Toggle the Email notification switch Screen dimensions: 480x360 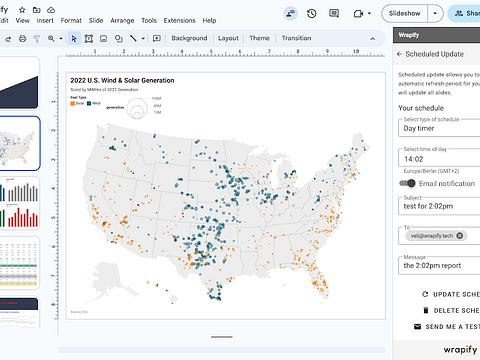[x=407, y=183]
